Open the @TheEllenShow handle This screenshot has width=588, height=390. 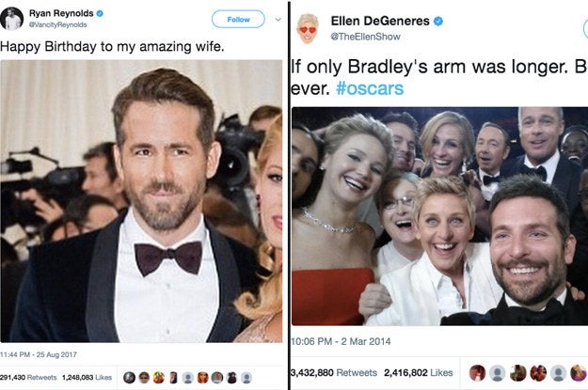[x=366, y=37]
